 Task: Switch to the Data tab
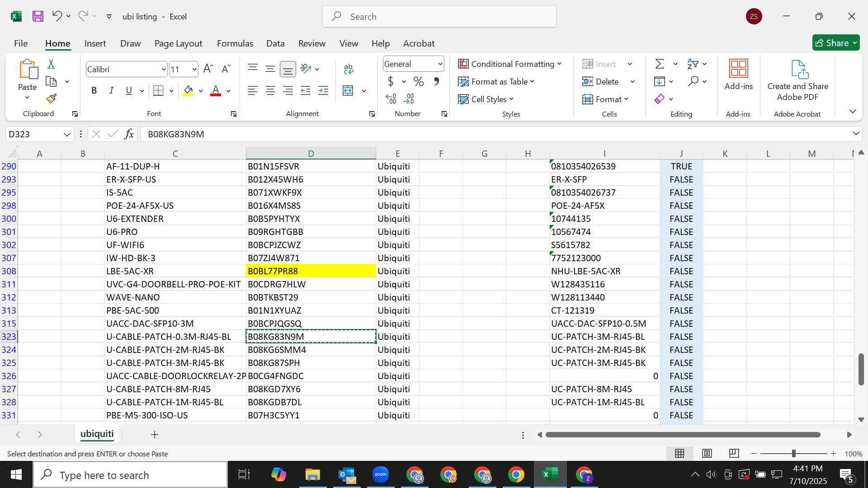[275, 43]
